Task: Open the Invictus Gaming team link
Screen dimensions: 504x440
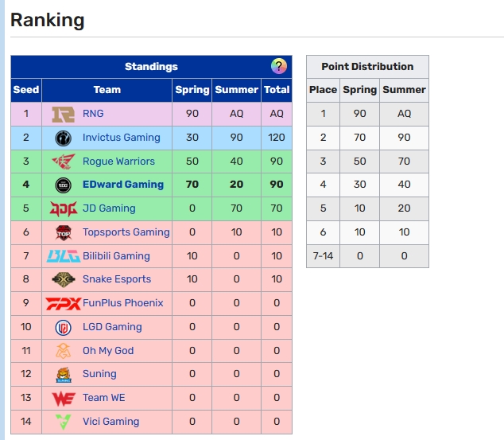Action: [x=121, y=138]
